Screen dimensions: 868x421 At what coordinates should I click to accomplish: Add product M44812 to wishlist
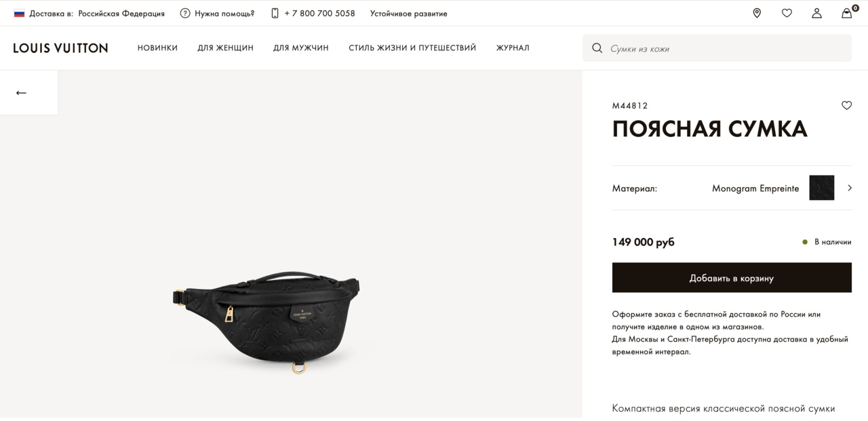point(846,105)
